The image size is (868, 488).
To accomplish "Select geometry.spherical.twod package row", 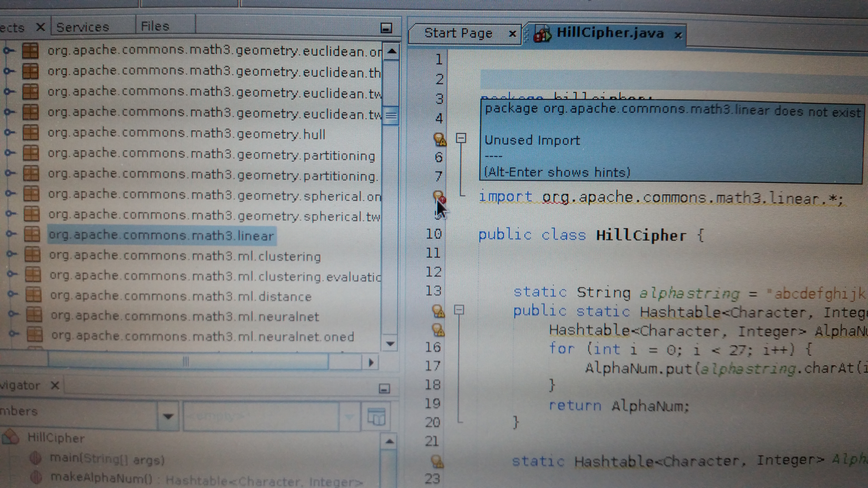I will click(x=215, y=216).
